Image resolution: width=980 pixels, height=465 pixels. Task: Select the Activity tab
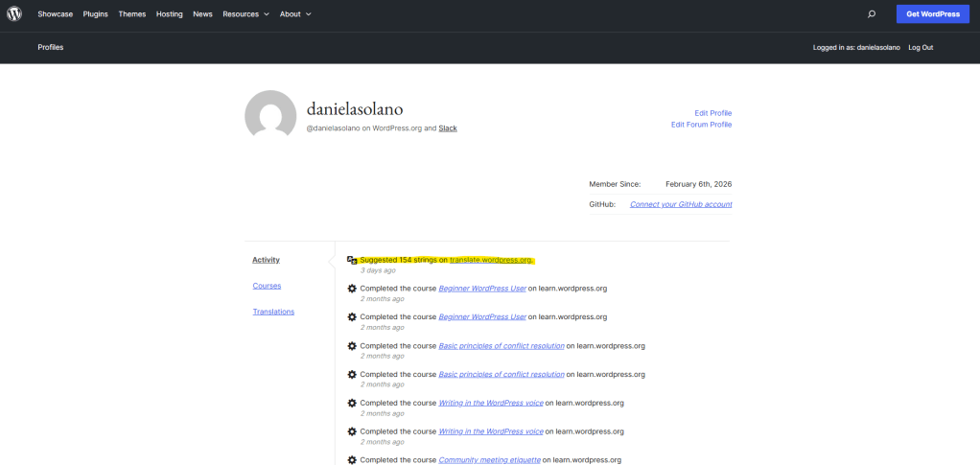266,260
